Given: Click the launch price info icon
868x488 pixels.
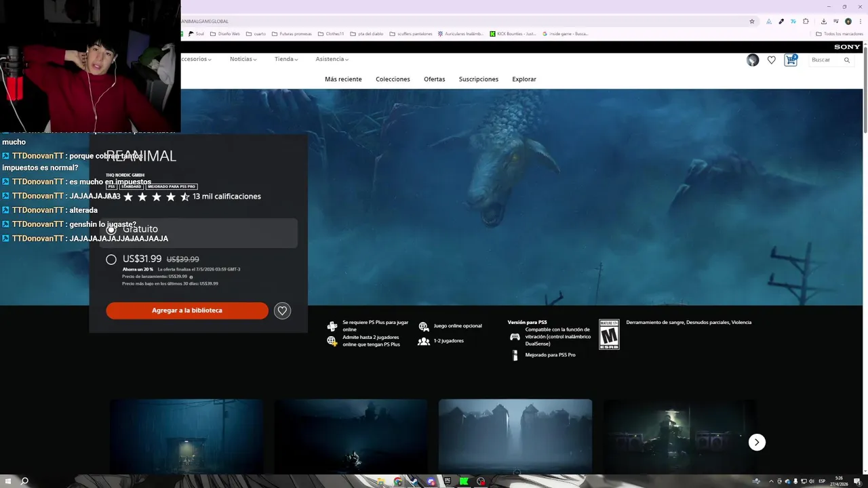Looking at the screenshot, I should pyautogui.click(x=191, y=277).
